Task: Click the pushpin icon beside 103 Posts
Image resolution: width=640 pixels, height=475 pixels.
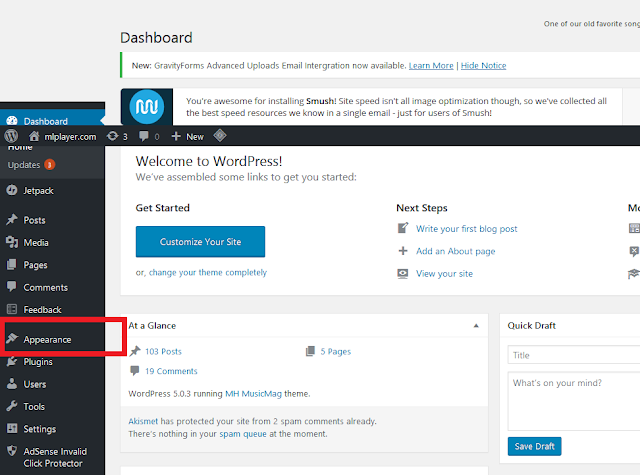Action: point(135,351)
